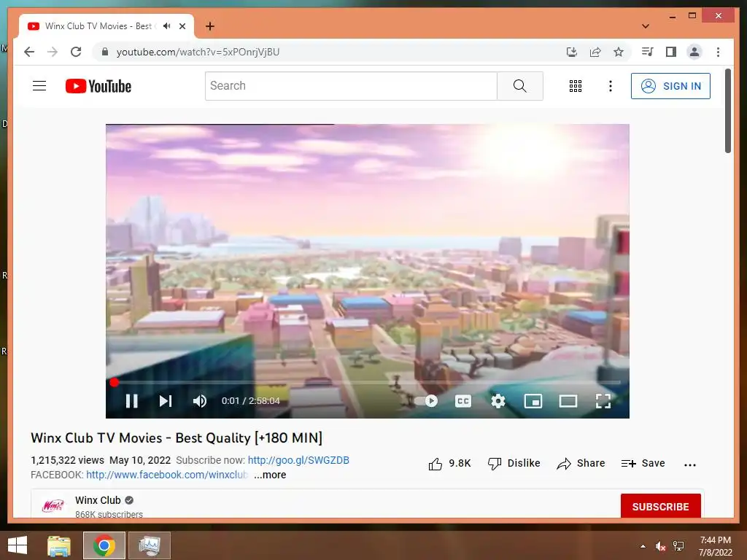
Task: Open Winx Club channel name
Action: (x=98, y=500)
